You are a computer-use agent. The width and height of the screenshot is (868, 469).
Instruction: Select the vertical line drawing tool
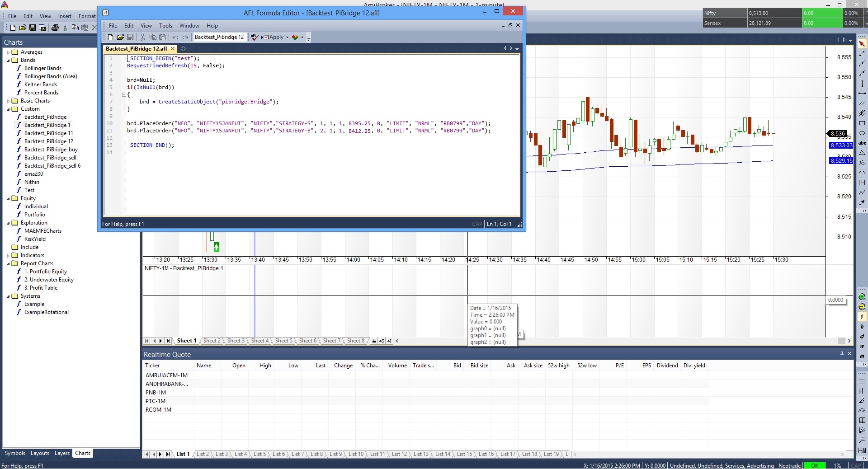coord(862,84)
